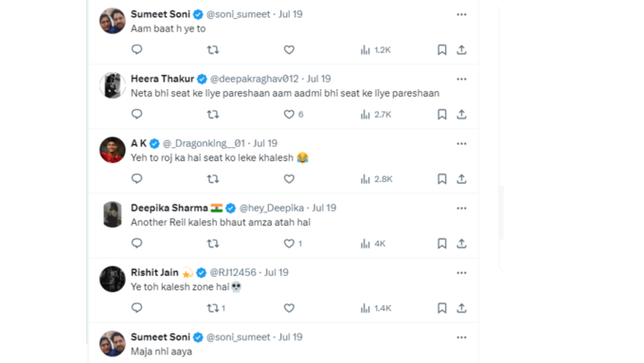
Task: Open more options for A K's tweet
Action: (461, 143)
